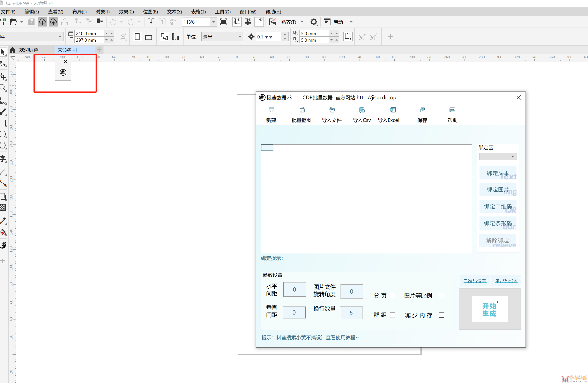Click the open folder icon
Viewport: 588px width, 383px height.
(x=13, y=22)
